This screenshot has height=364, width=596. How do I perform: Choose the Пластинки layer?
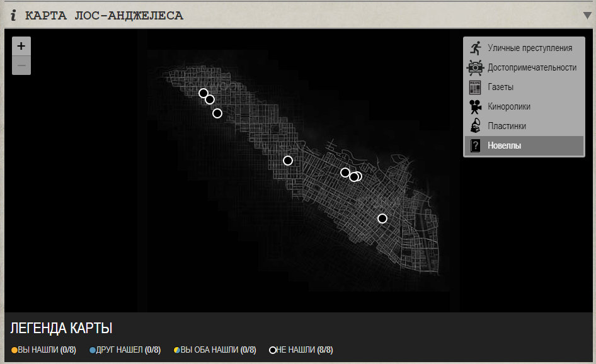(507, 126)
